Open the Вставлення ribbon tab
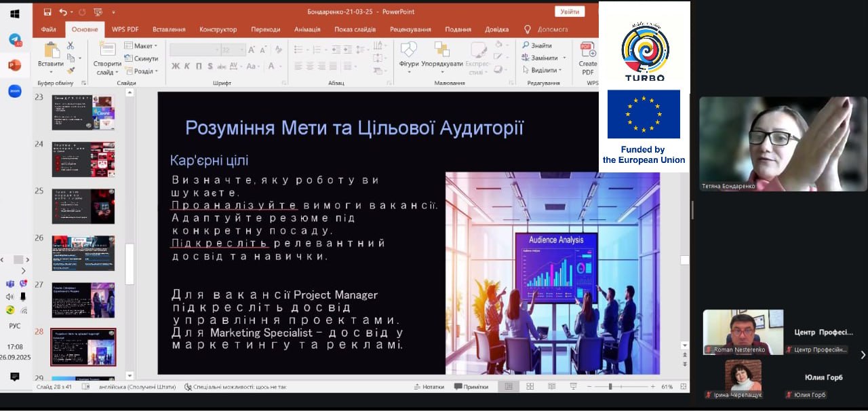This screenshot has height=412, width=868. [169, 29]
